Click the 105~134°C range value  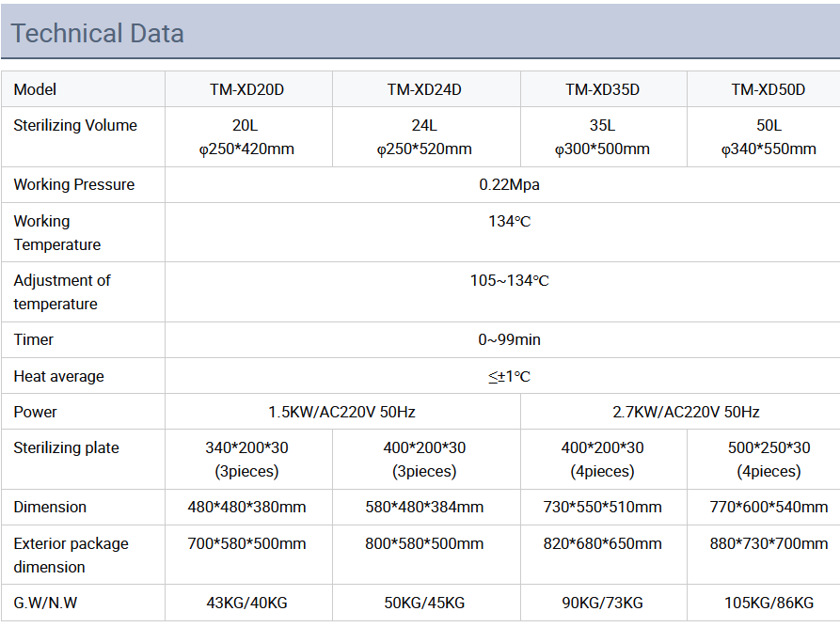coord(509,280)
